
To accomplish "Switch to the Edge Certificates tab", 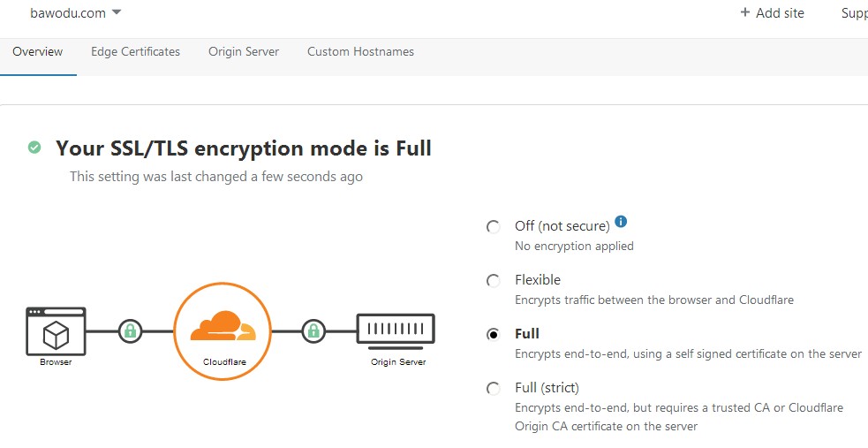I will click(x=136, y=51).
